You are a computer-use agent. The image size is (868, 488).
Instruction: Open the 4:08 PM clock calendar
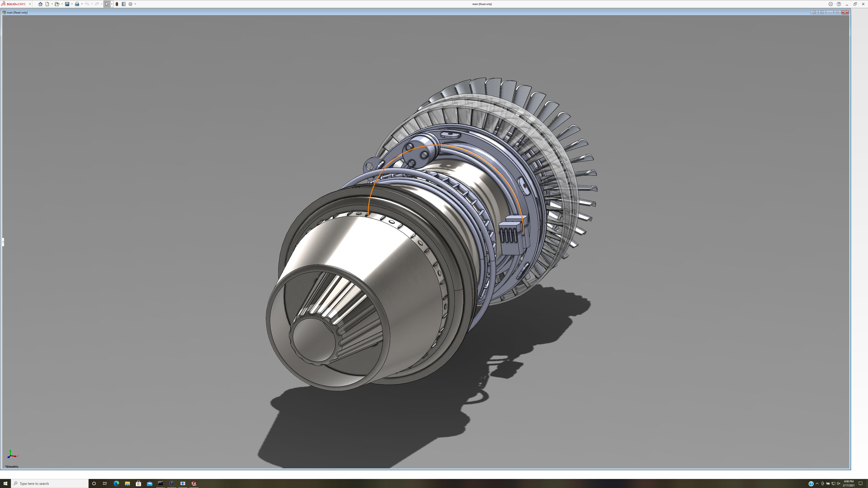(849, 483)
